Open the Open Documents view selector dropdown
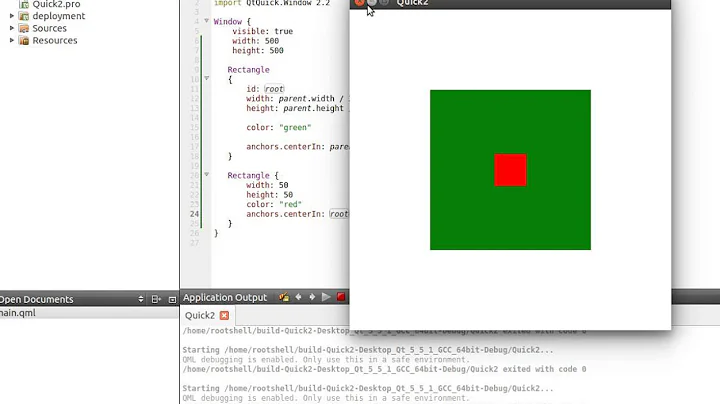The width and height of the screenshot is (720, 404). (141, 299)
